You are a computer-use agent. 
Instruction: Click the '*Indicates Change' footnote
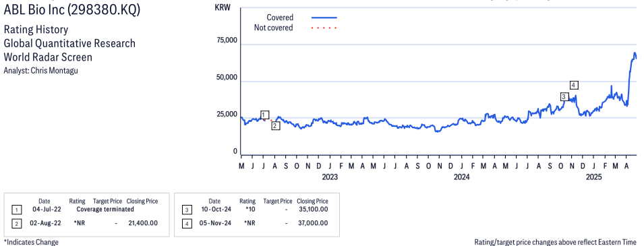point(31,242)
